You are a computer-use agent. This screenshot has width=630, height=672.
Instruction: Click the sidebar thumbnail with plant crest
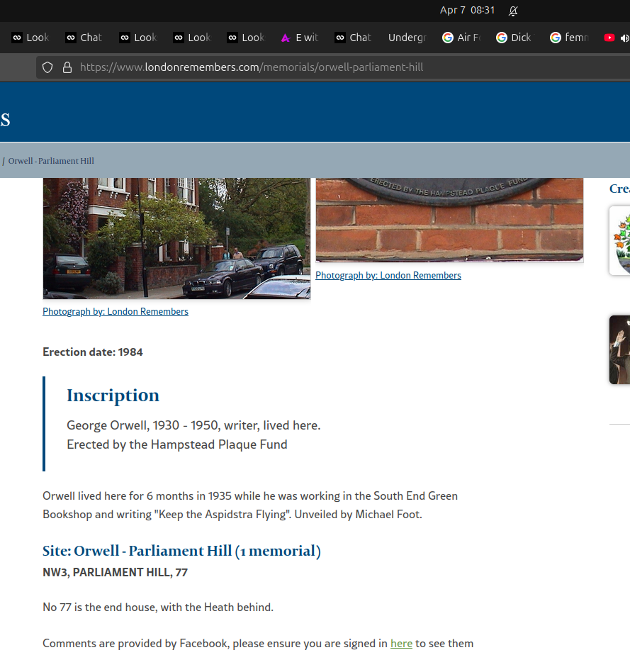pyautogui.click(x=619, y=240)
